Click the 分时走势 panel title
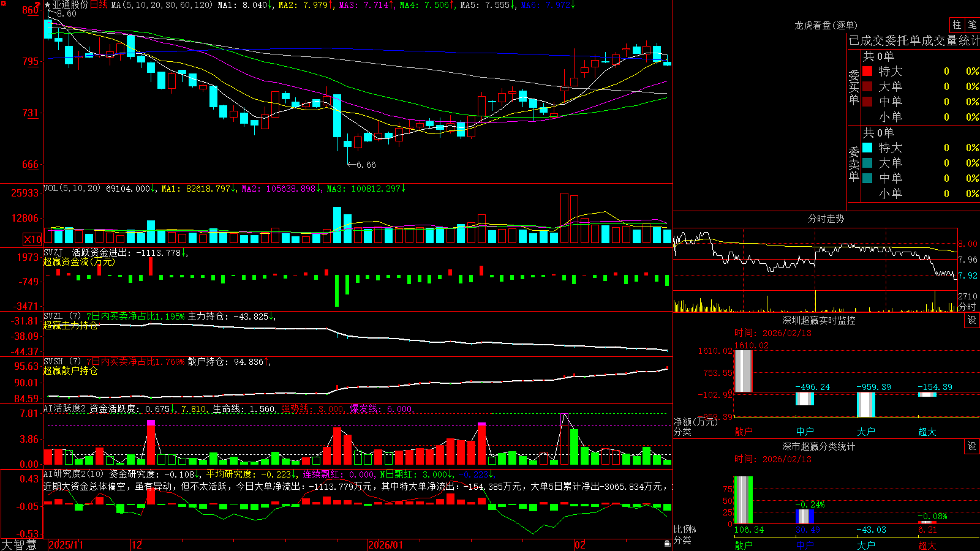 click(826, 219)
